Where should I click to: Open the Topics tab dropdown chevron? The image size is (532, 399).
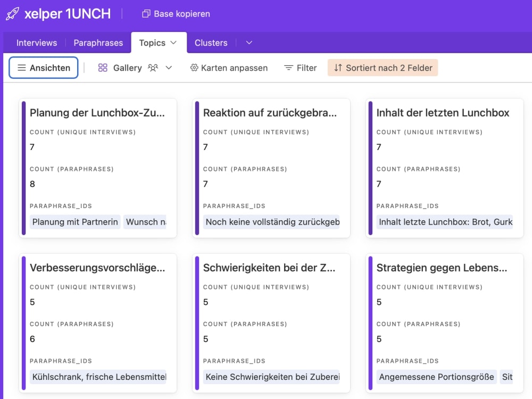pos(174,43)
